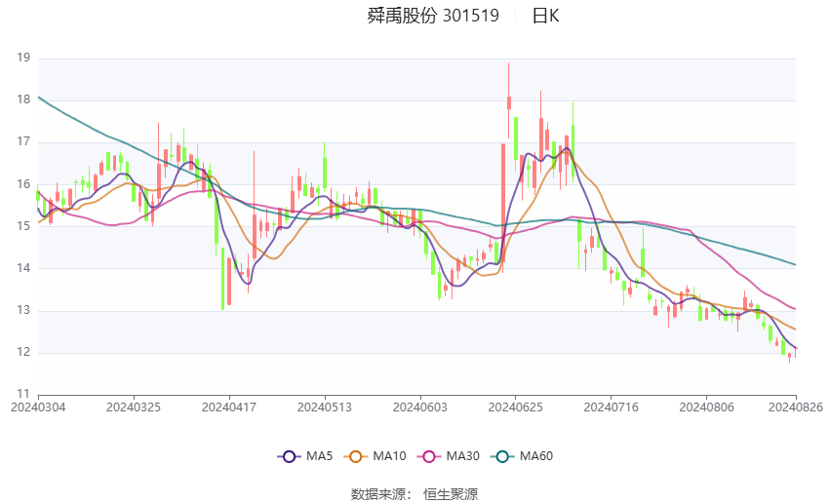
Task: Click y-axis value 13
Action: tap(23, 310)
